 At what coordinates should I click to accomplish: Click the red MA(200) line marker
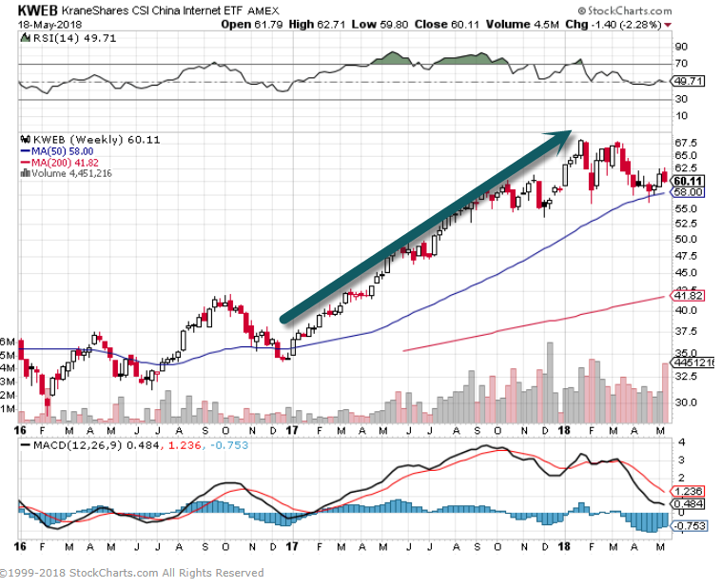26,162
